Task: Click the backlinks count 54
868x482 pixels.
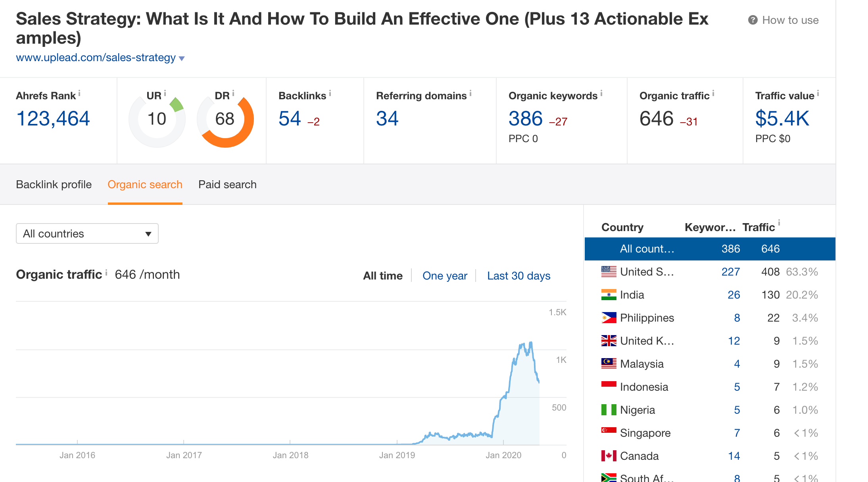Action: click(x=290, y=119)
